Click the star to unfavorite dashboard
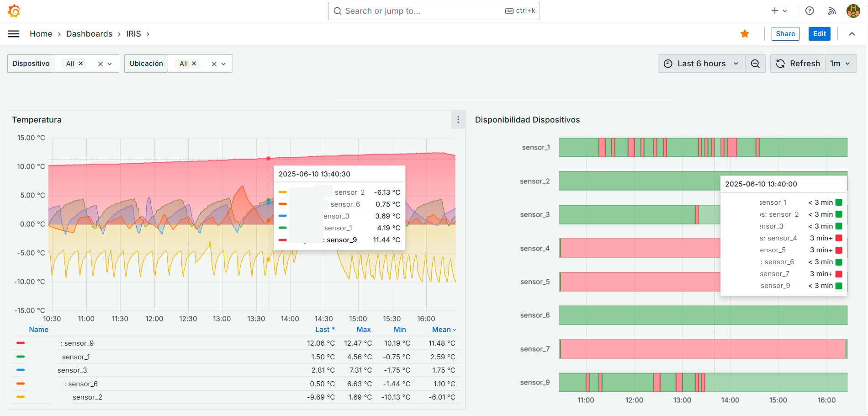This screenshot has width=868, height=416. click(x=745, y=34)
